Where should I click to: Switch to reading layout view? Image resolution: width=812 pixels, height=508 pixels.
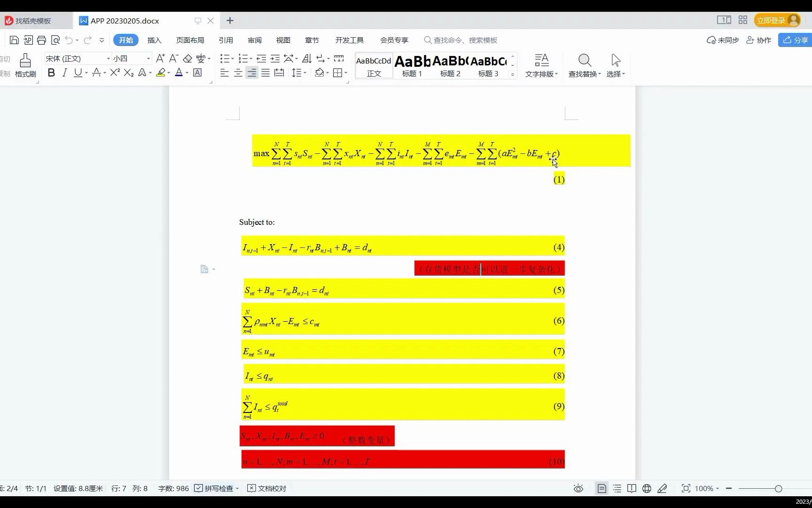[x=632, y=488]
